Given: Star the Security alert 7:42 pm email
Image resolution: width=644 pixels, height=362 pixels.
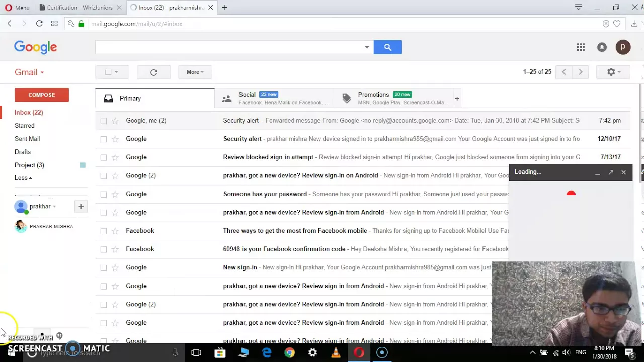Looking at the screenshot, I should (115, 121).
